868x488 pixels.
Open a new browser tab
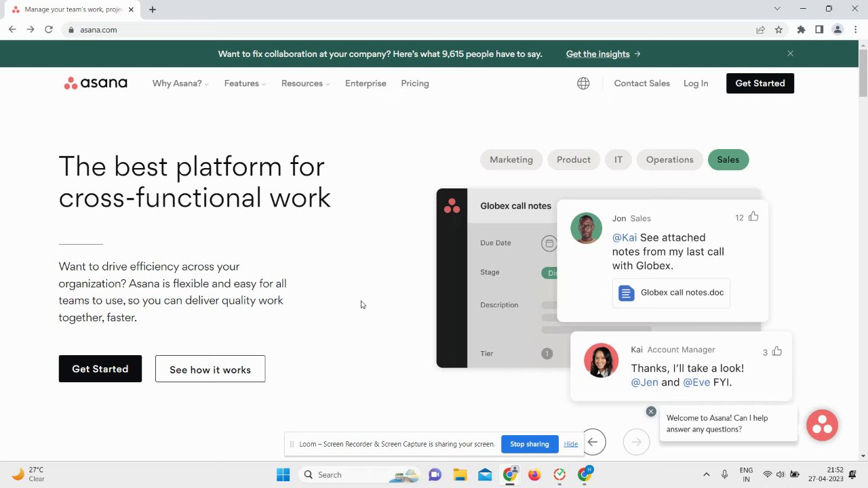153,9
